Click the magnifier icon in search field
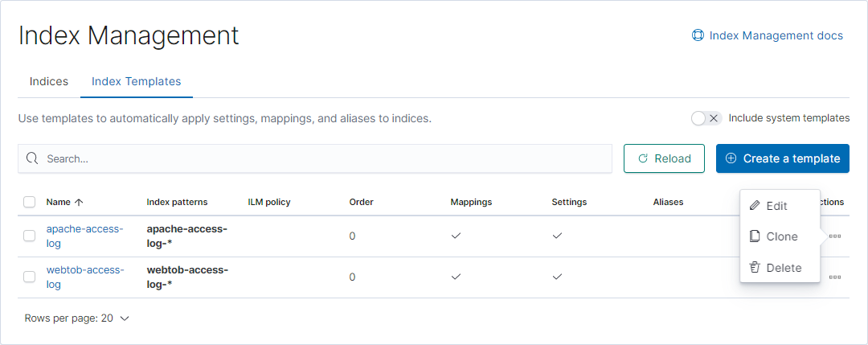 click(x=32, y=158)
